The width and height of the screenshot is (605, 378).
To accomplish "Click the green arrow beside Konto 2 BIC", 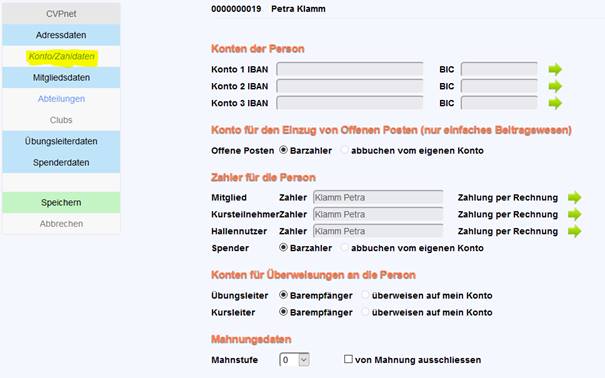I will (555, 86).
